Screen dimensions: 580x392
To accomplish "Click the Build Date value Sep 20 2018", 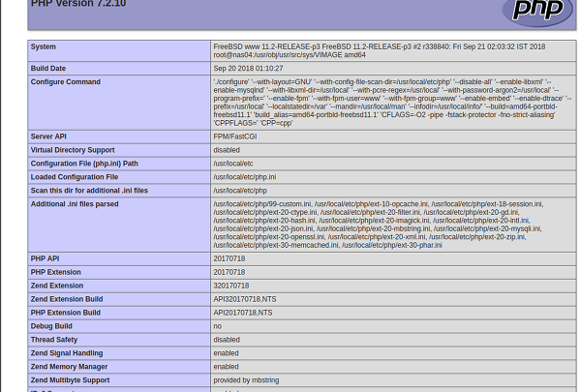I will pyautogui.click(x=248, y=68).
